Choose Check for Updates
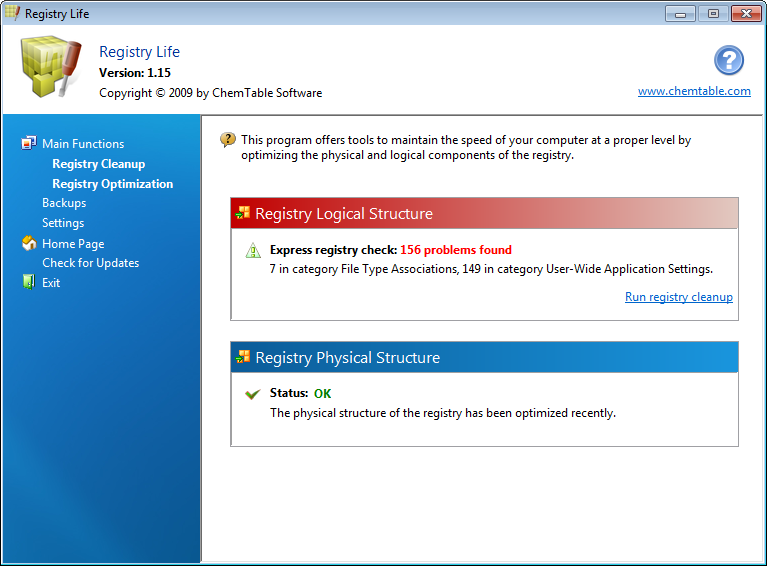767x566 pixels. (90, 263)
